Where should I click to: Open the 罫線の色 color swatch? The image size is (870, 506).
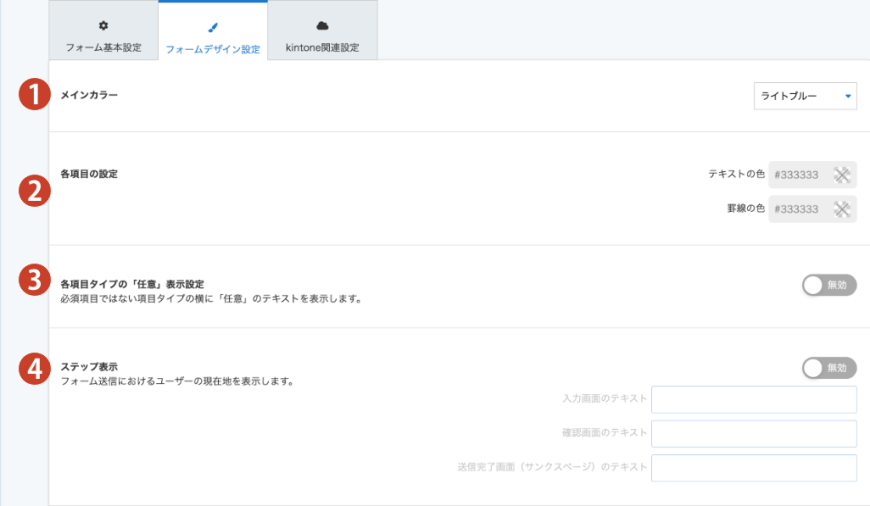coord(842,210)
